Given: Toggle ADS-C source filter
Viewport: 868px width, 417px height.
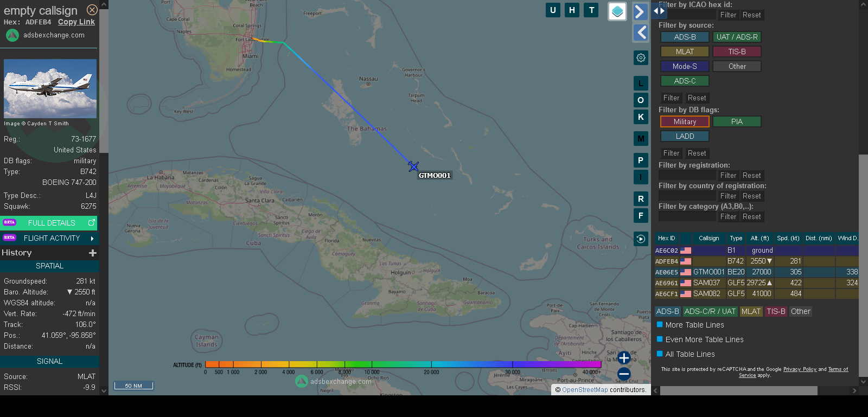Looking at the screenshot, I should 685,81.
